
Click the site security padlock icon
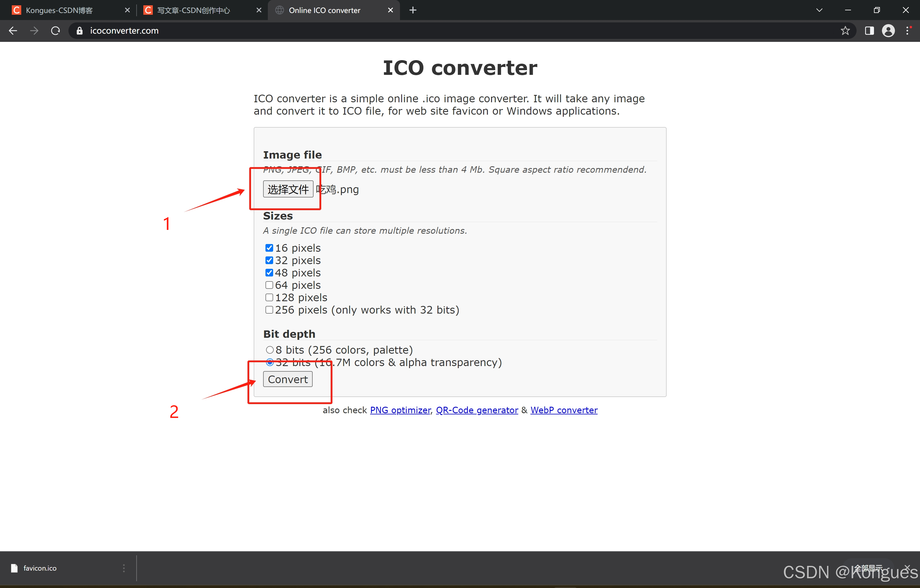(x=79, y=31)
